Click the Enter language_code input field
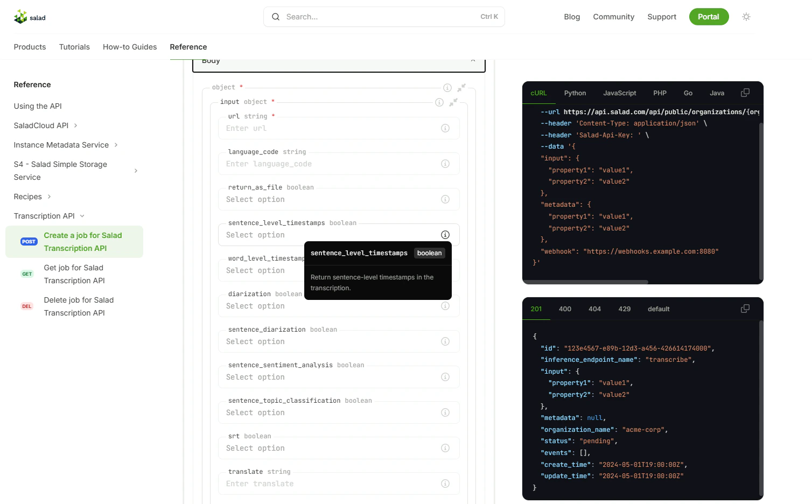 pyautogui.click(x=339, y=164)
